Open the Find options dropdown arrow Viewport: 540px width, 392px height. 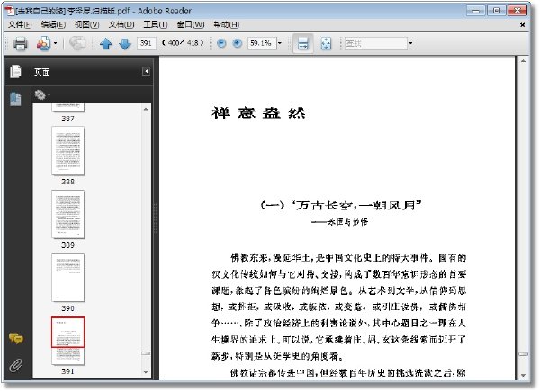tap(410, 43)
